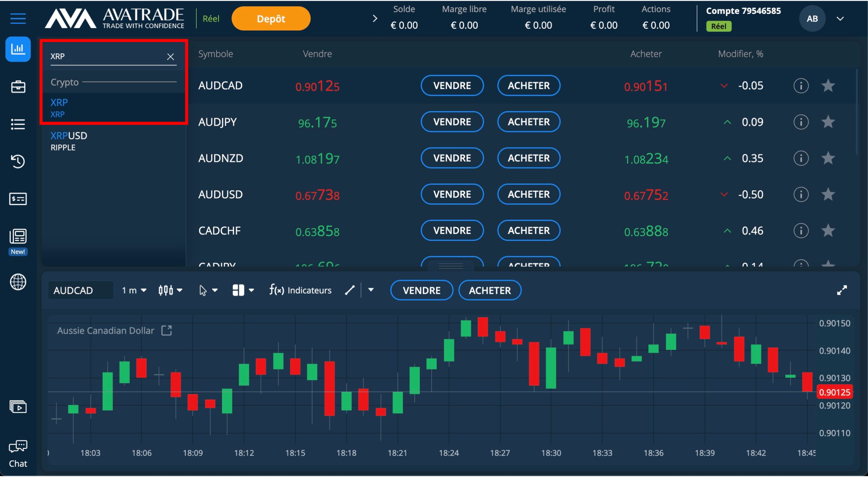Select the AUDNZD symbol name
The image size is (868, 477).
point(221,158)
